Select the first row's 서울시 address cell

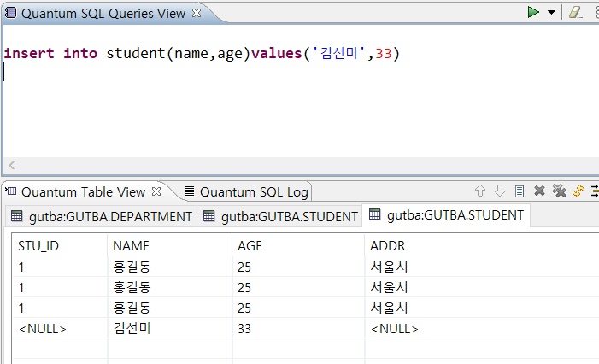(x=482, y=267)
